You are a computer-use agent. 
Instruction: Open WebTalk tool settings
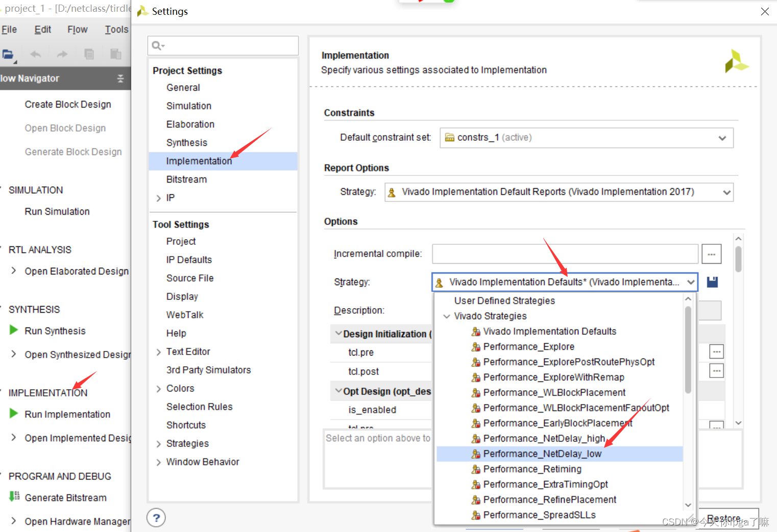pos(185,315)
